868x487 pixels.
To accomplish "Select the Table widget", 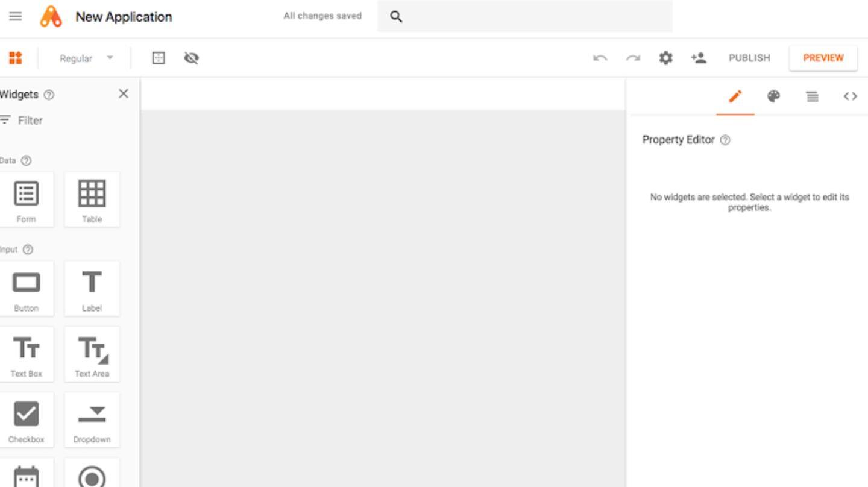I will pyautogui.click(x=92, y=200).
